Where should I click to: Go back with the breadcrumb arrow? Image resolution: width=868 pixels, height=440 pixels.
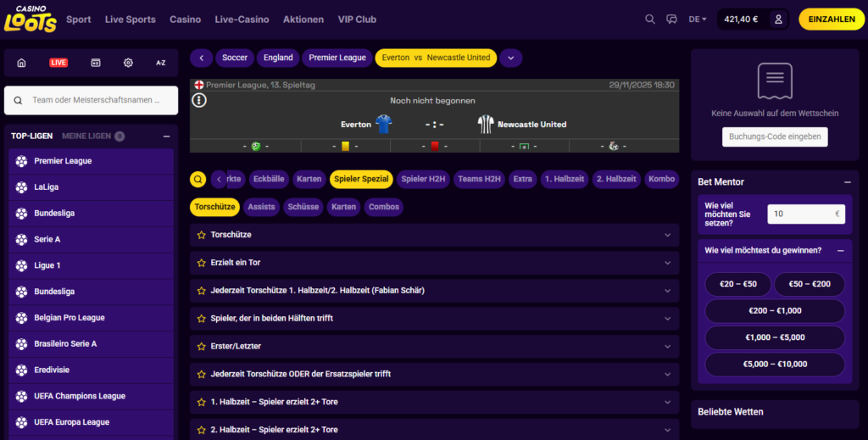pos(202,58)
